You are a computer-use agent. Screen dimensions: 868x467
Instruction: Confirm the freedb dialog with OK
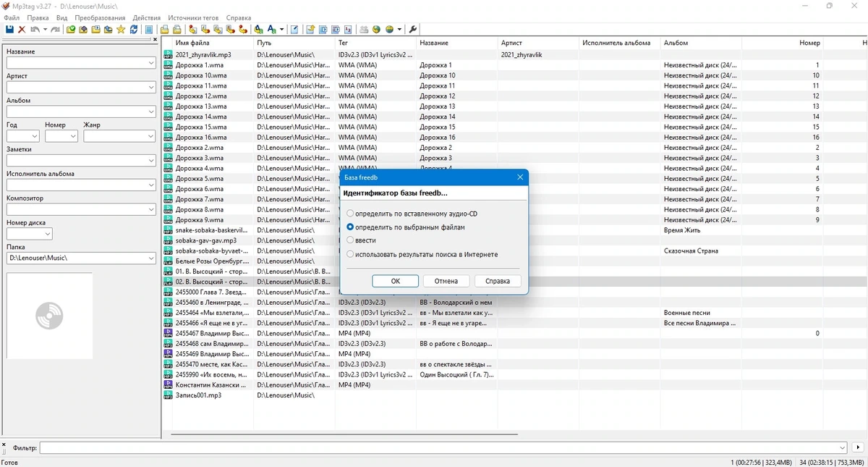(395, 281)
